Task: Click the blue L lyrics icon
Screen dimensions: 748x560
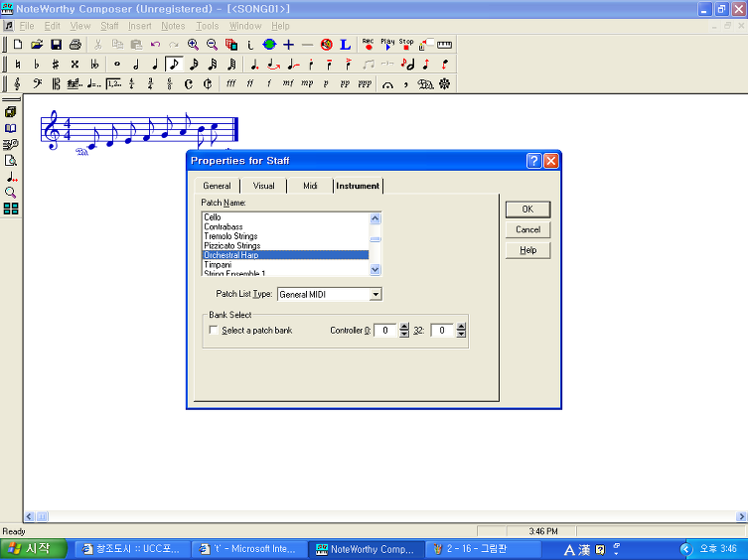Action: point(346,45)
